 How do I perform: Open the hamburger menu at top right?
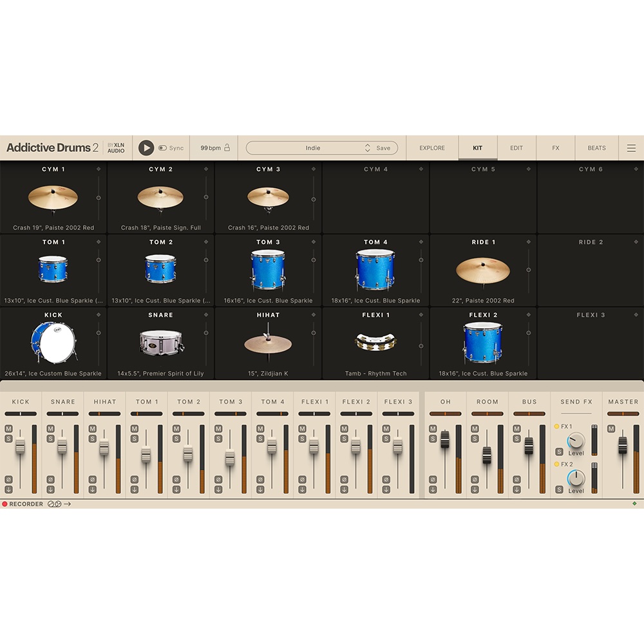pyautogui.click(x=631, y=148)
